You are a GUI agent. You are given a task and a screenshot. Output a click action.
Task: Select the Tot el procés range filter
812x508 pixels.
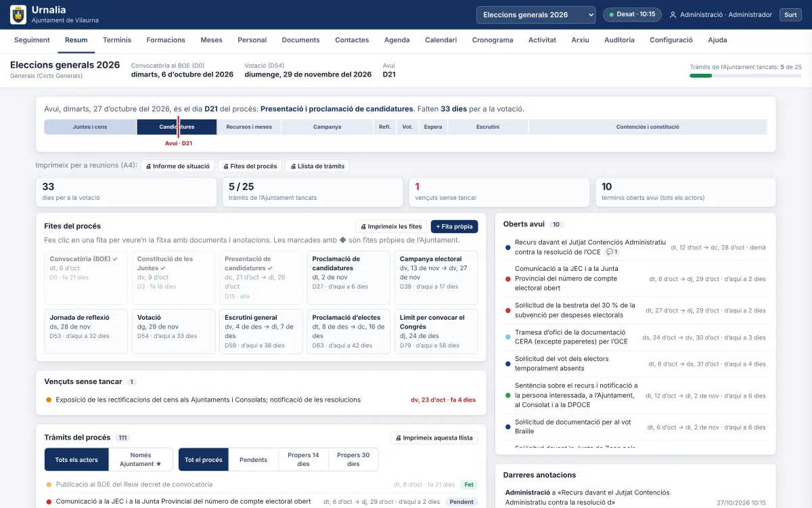[x=204, y=459]
